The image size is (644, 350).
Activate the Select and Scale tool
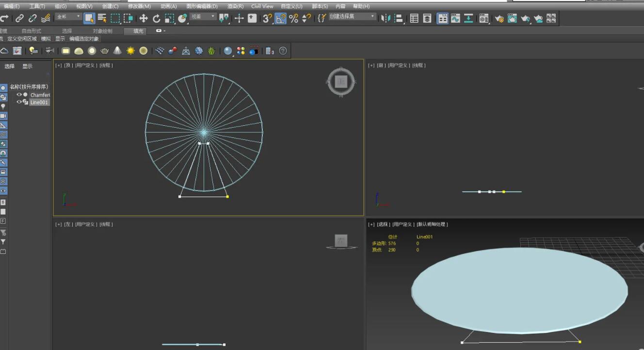click(169, 18)
